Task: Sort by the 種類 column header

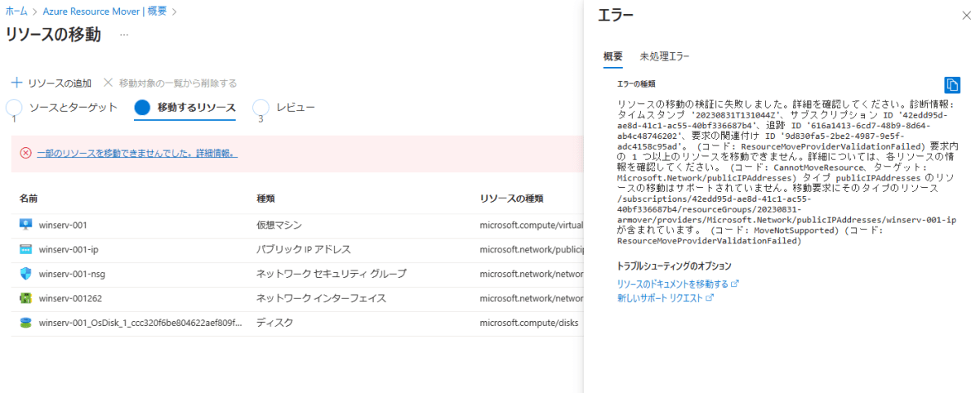Action: (x=266, y=199)
